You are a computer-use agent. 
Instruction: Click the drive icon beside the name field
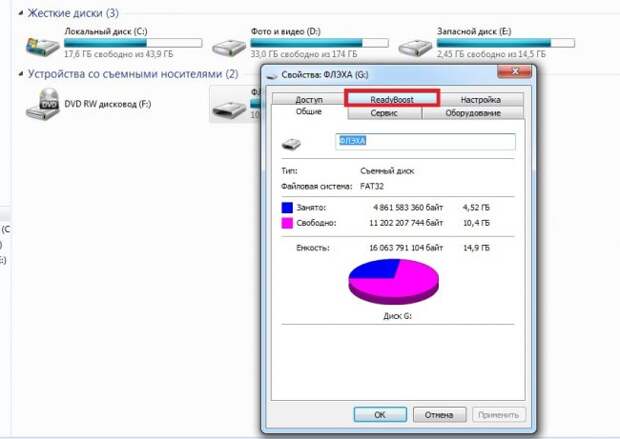tap(291, 144)
